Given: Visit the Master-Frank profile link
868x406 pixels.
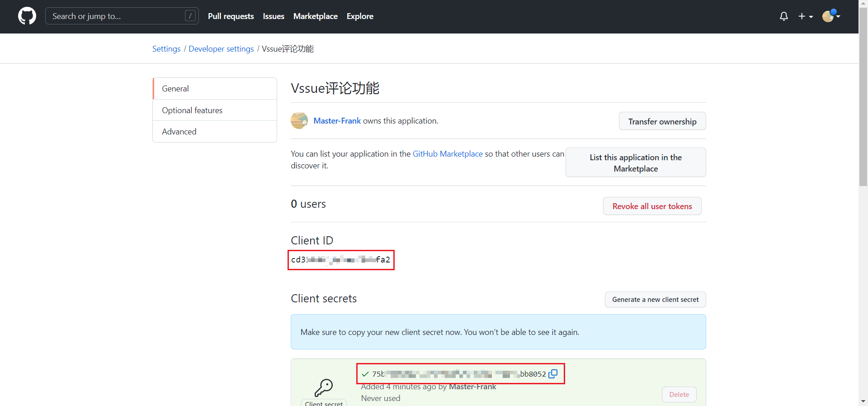Looking at the screenshot, I should (337, 121).
